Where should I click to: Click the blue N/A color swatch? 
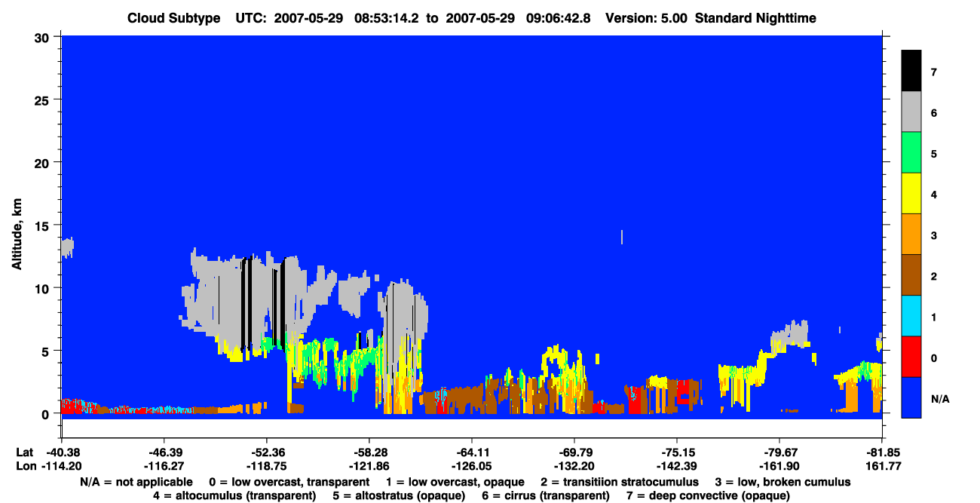coord(911,397)
